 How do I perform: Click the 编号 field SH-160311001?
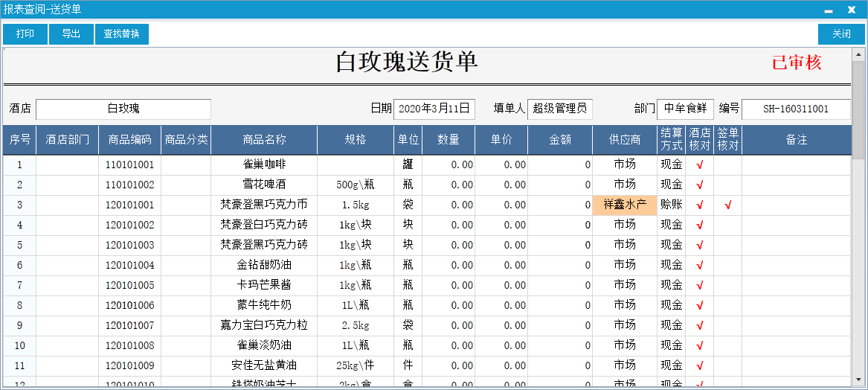[x=796, y=109]
